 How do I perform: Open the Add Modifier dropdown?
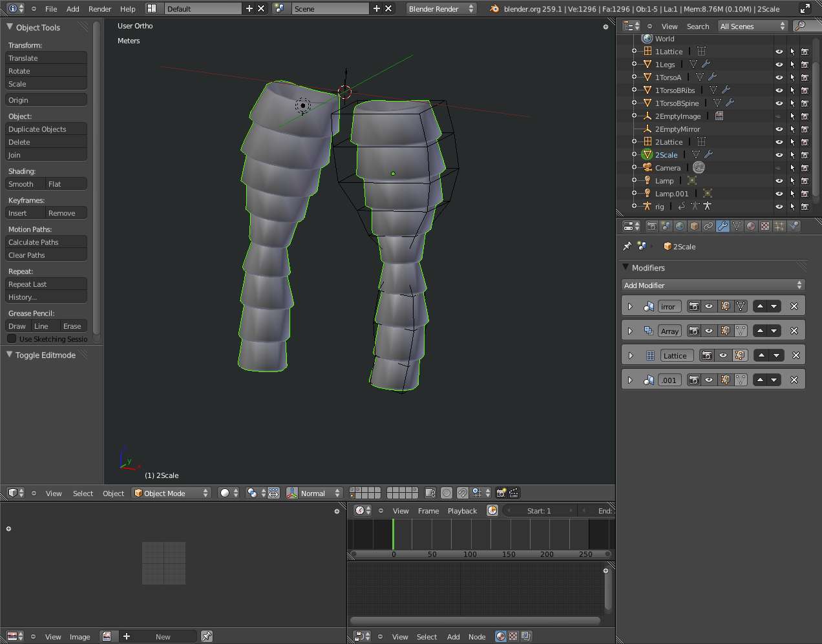click(713, 285)
